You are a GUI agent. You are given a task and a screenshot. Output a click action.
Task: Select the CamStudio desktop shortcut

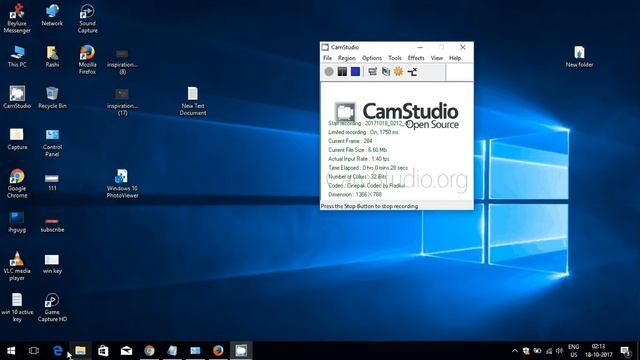pos(17,97)
